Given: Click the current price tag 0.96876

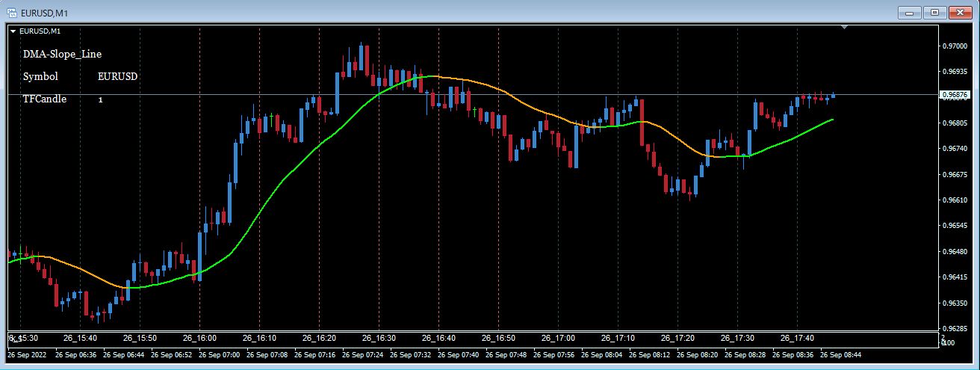Looking at the screenshot, I should tap(955, 95).
